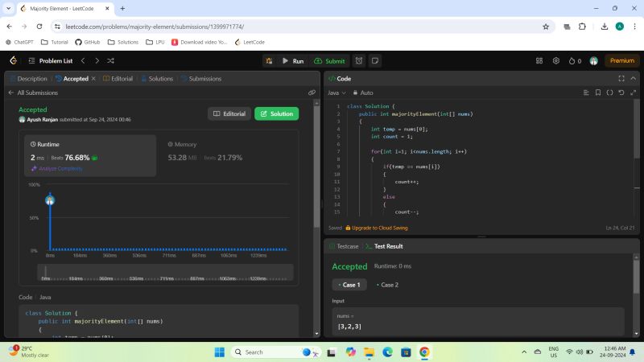Image resolution: width=644 pixels, height=362 pixels.
Task: Open the timer alarm icon
Action: click(359, 60)
